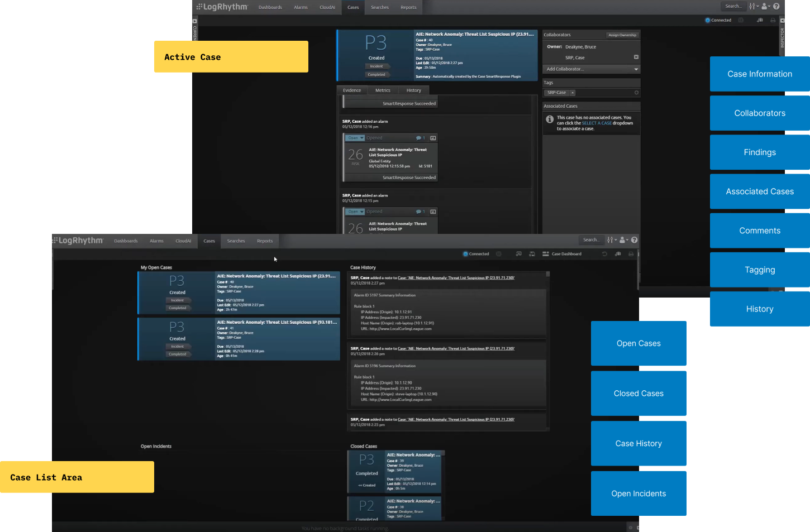Click print icon in lower window toolbar
The width and height of the screenshot is (810, 532).
pyautogui.click(x=631, y=254)
